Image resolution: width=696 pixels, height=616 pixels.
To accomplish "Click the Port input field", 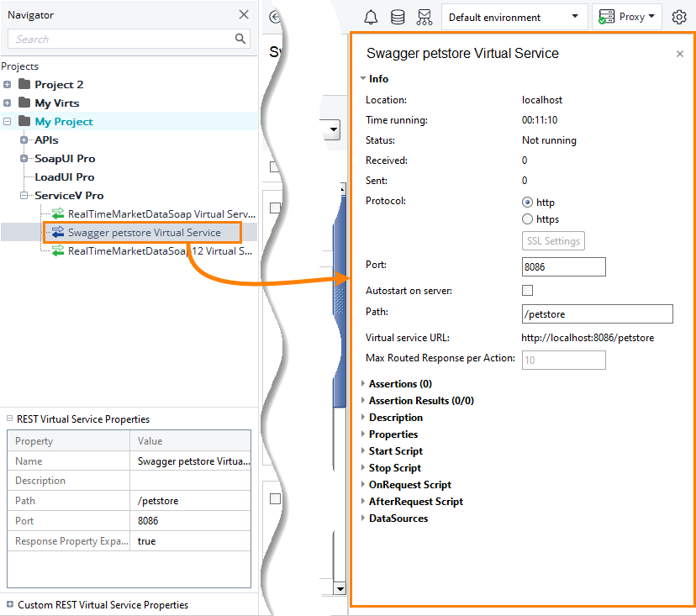I will (x=563, y=266).
